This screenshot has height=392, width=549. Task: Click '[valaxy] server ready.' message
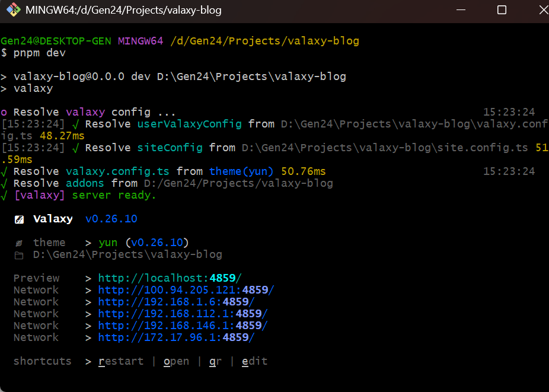tap(85, 196)
